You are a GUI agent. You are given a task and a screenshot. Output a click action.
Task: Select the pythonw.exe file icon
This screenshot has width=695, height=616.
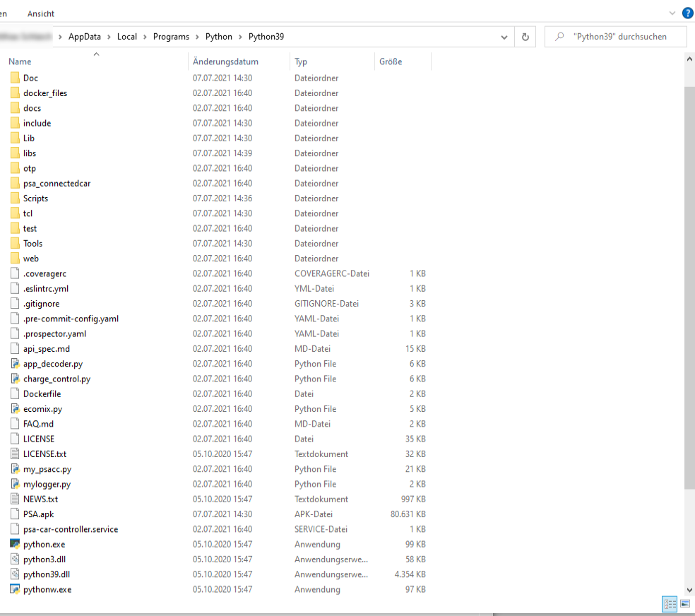coord(16,590)
